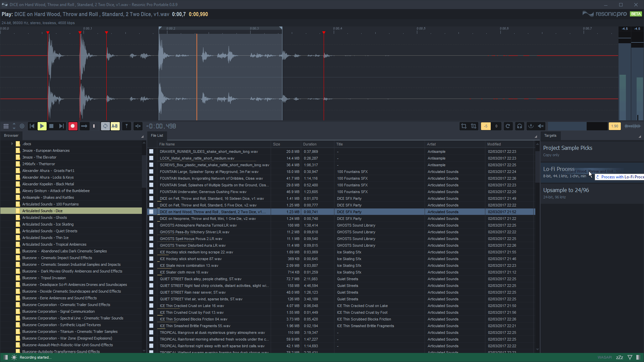Check the checkbox for DICE on Neoprene file
The image size is (644, 362).
click(x=152, y=218)
